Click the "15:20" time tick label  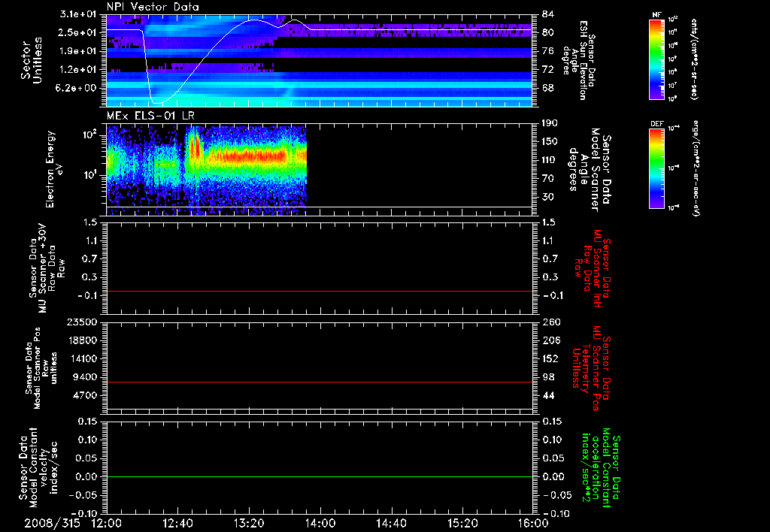click(x=462, y=523)
